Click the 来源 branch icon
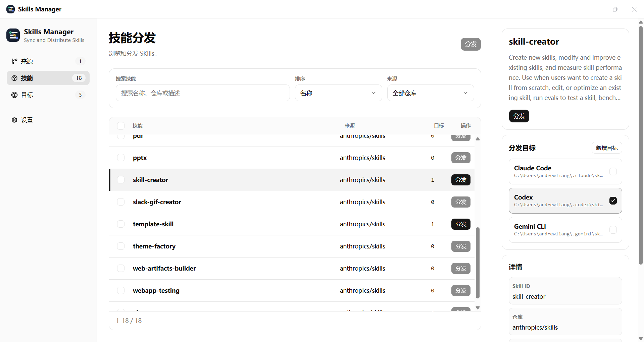This screenshot has height=342, width=644. coord(14,61)
